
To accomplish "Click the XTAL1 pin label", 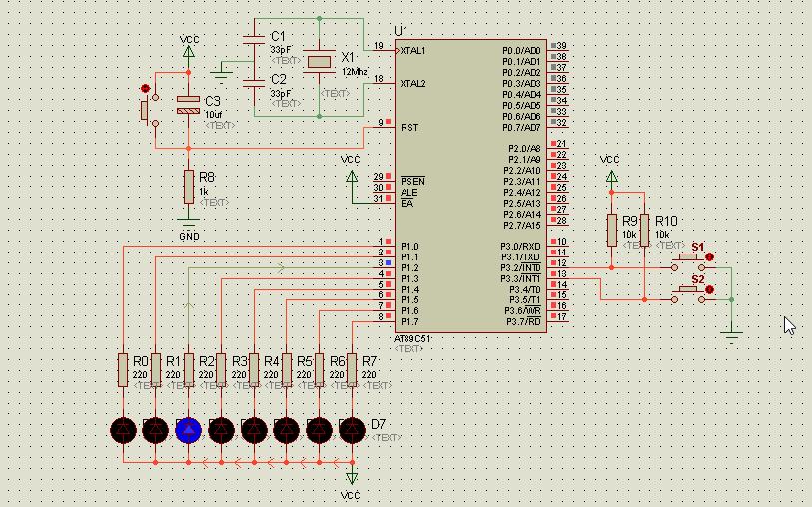I will coord(412,51).
